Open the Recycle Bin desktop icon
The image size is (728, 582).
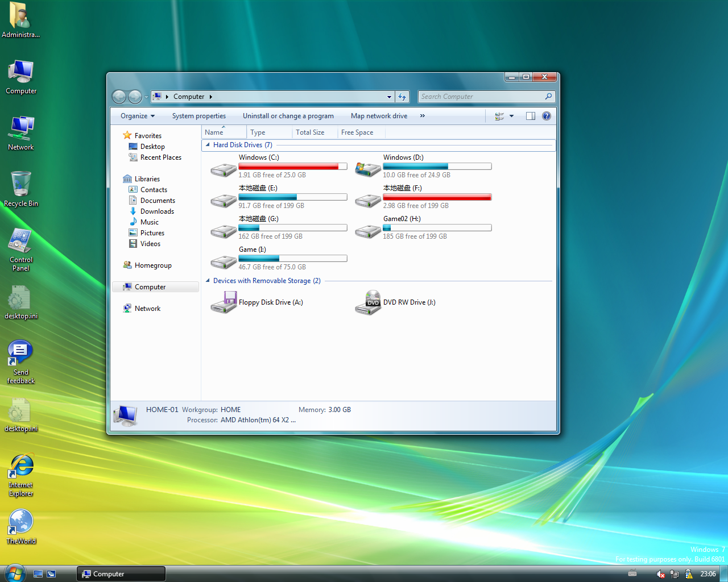coord(21,185)
